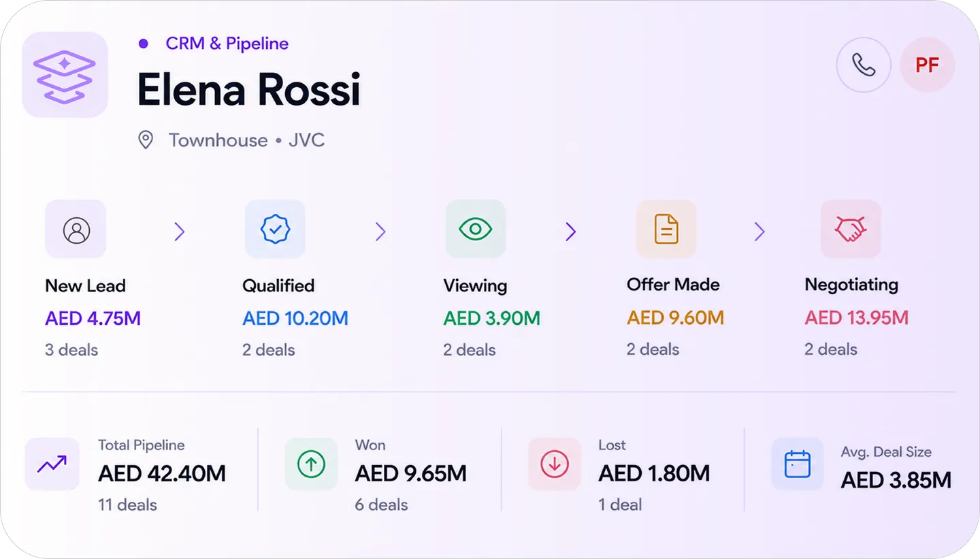Click the Lost red down-arrow icon

pos(555,464)
